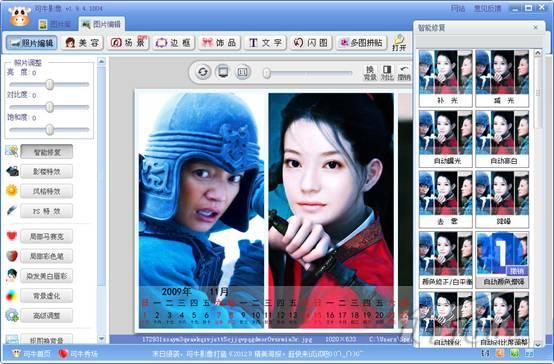Viewport: 554px width, 364px height.
Task: Click the left panel scroll down arrow
Action: pyautogui.click(x=101, y=339)
